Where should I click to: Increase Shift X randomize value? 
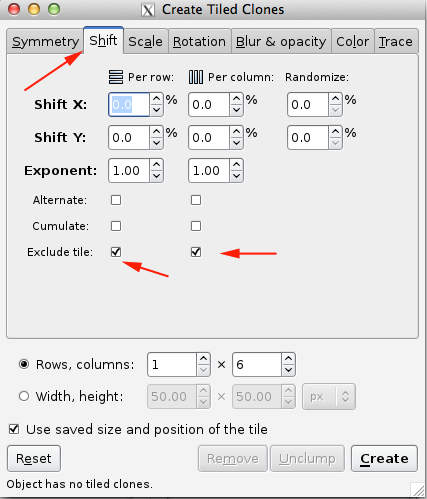[335, 99]
